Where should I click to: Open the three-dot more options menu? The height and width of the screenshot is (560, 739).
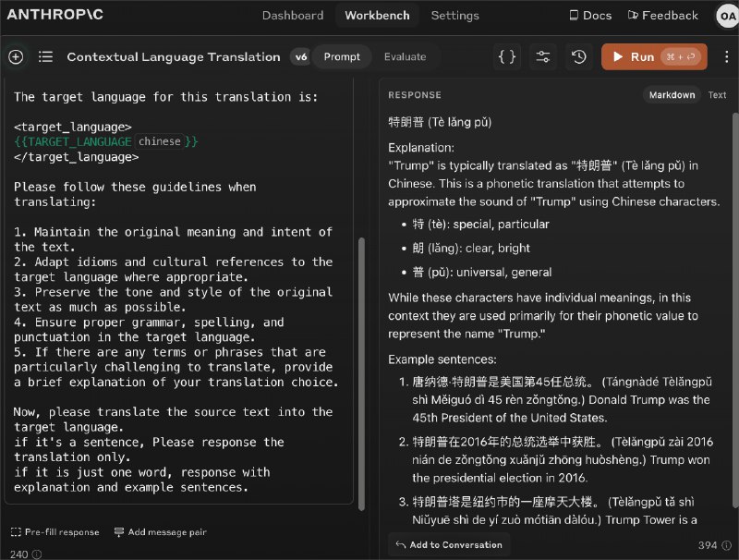click(726, 57)
